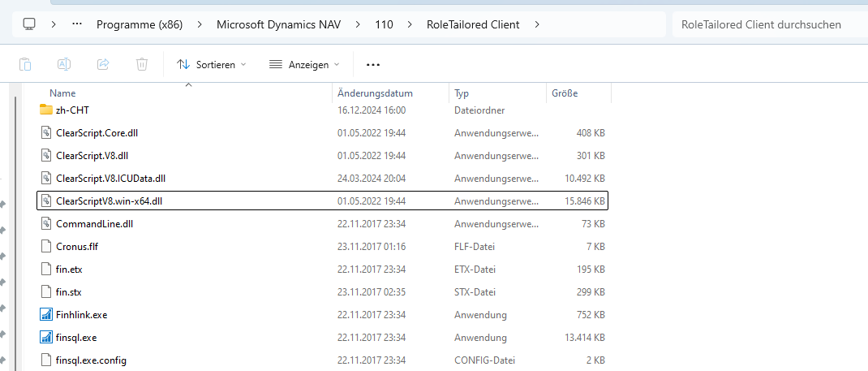Image resolution: width=868 pixels, height=371 pixels.
Task: Click the This PC monitor icon
Action: 29,24
